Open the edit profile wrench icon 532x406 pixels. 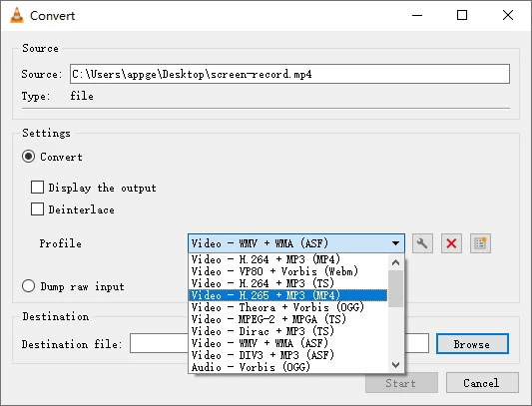(422, 243)
